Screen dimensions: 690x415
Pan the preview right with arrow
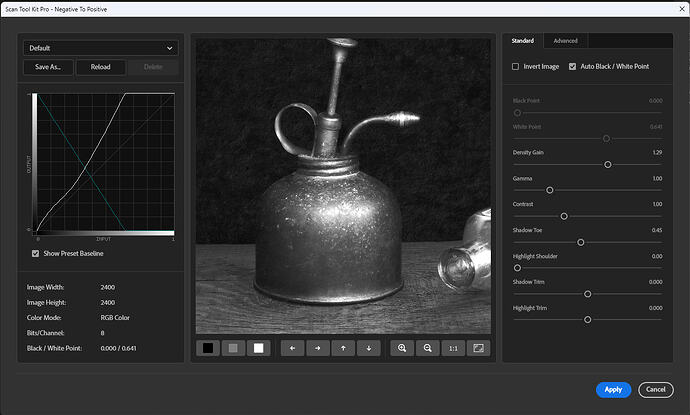[317, 348]
